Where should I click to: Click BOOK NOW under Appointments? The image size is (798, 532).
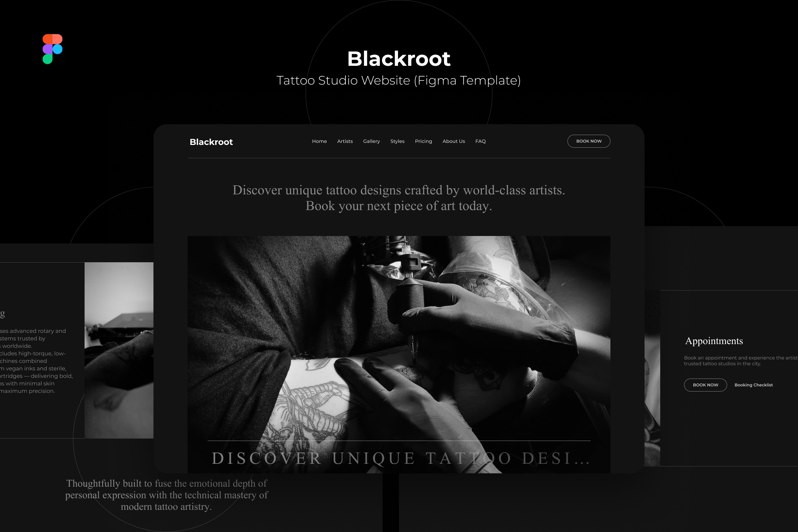point(705,385)
